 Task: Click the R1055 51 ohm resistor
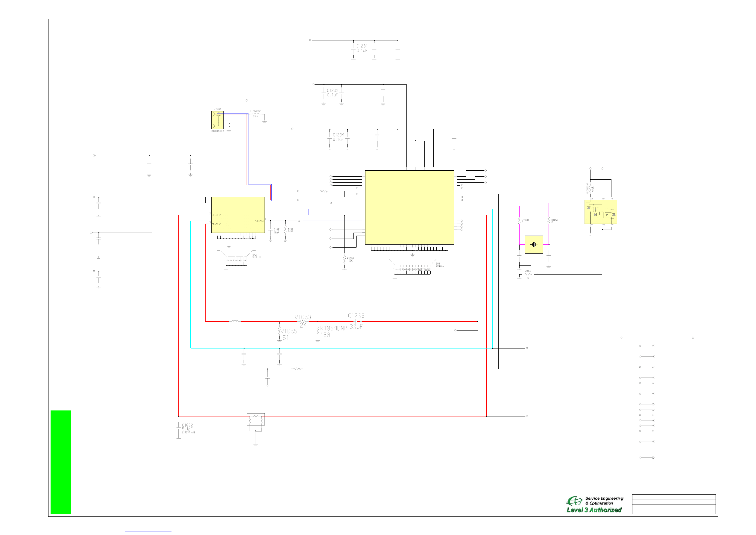[280, 331]
